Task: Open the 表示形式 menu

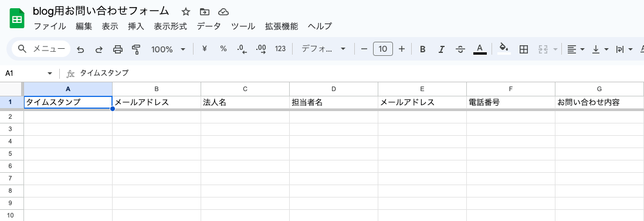Action: (171, 26)
